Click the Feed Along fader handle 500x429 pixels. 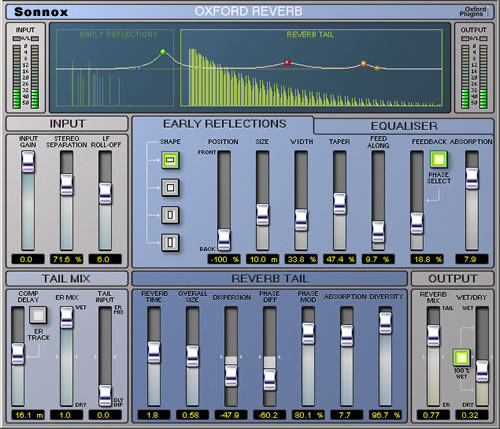378,232
